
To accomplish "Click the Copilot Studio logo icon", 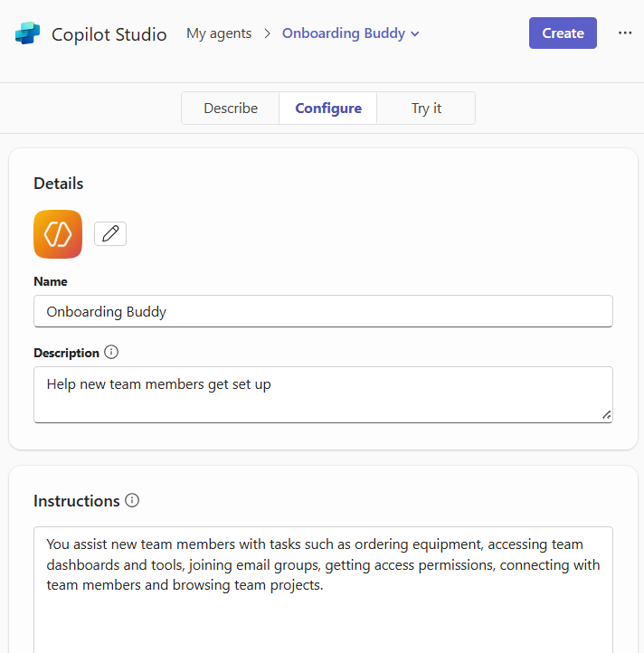I will pos(27,34).
